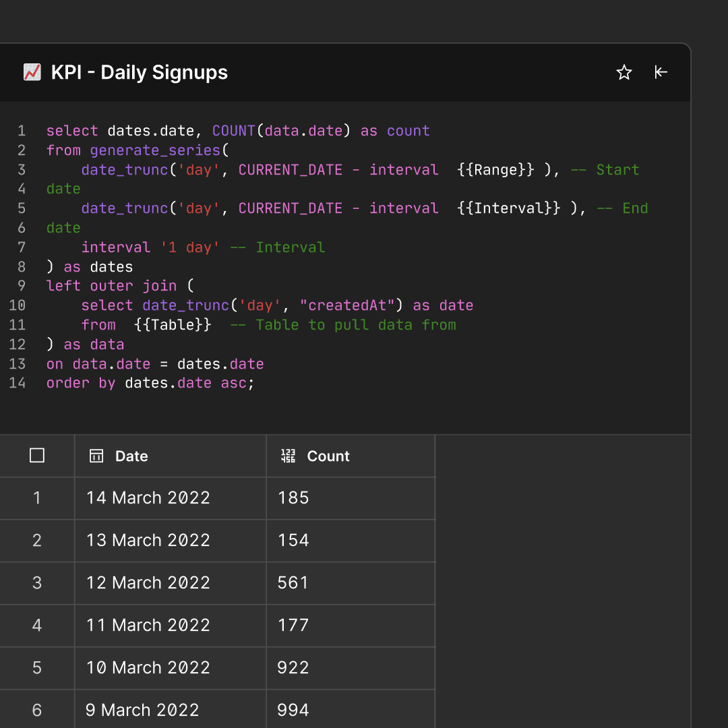Click the COUNT function in line 1
The image size is (728, 728).
point(233,131)
